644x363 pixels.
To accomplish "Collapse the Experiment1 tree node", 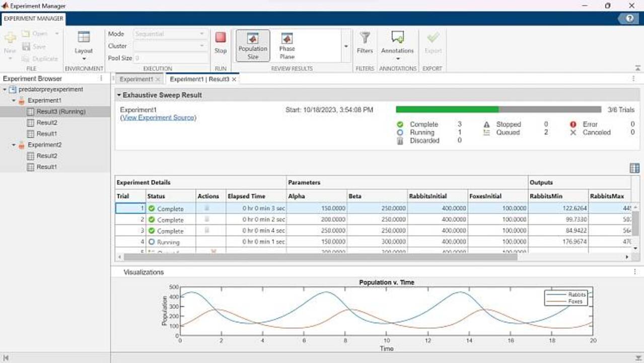I will 14,100.
